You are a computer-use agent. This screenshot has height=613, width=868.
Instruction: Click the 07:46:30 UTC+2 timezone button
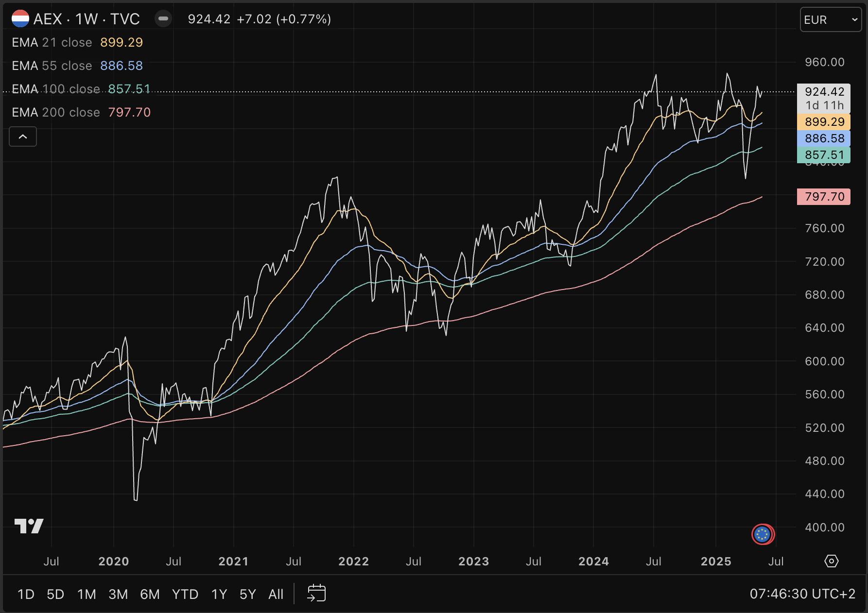click(x=802, y=594)
